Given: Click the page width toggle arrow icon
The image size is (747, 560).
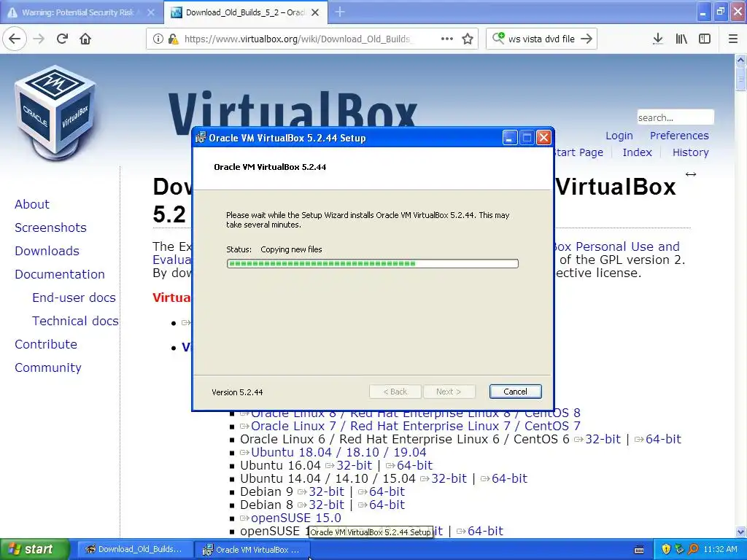Looking at the screenshot, I should [691, 174].
